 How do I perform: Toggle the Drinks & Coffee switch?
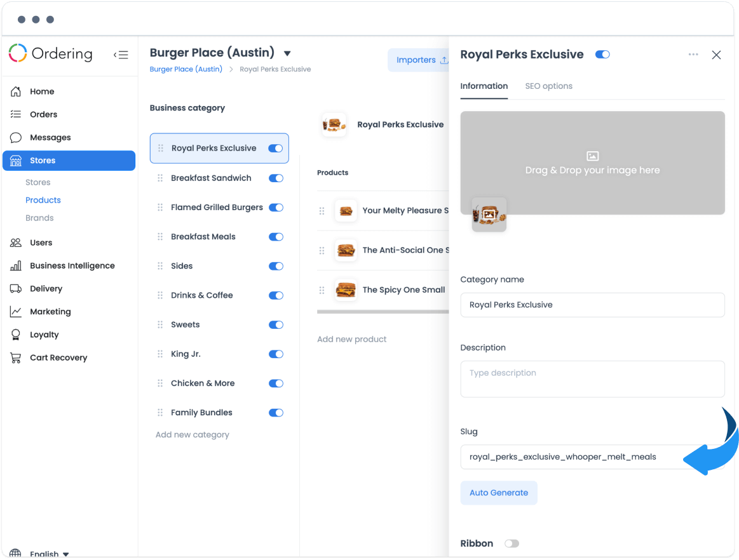tap(276, 295)
